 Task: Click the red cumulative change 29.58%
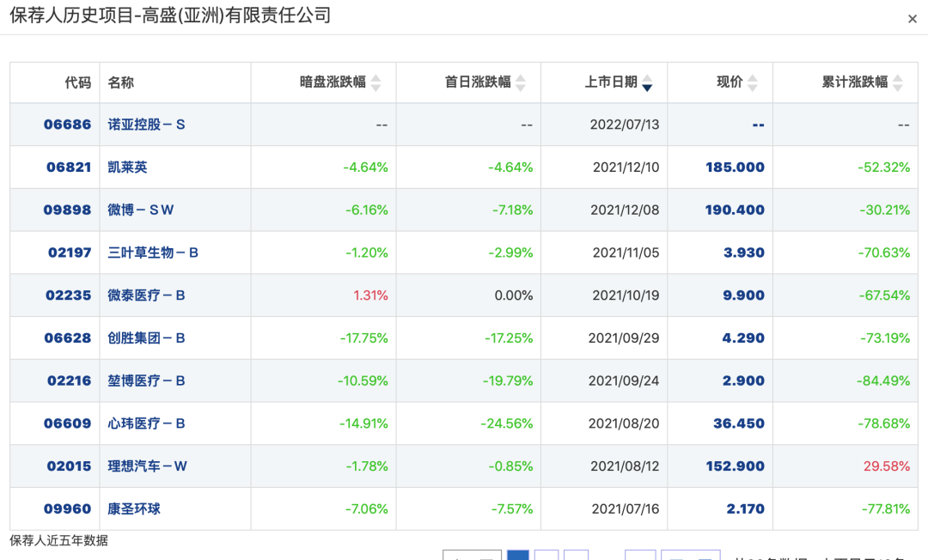(x=887, y=466)
